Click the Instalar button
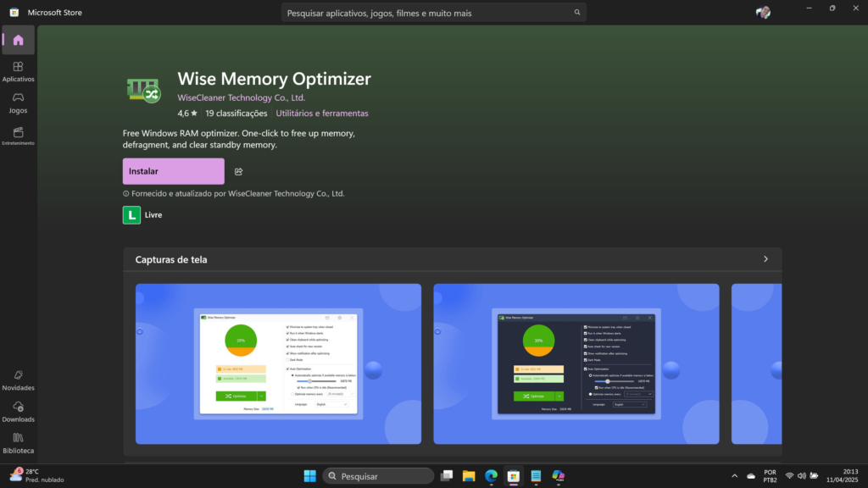The width and height of the screenshot is (868, 488). [173, 171]
